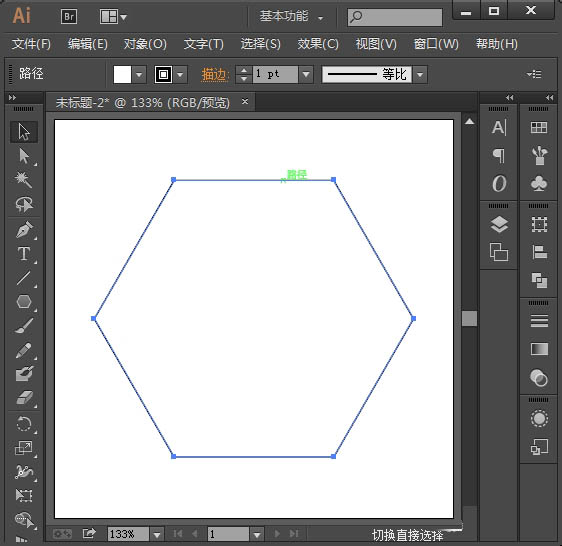Open the Paragraph panel icon
Image resolution: width=562 pixels, height=546 pixels.
pyautogui.click(x=499, y=156)
